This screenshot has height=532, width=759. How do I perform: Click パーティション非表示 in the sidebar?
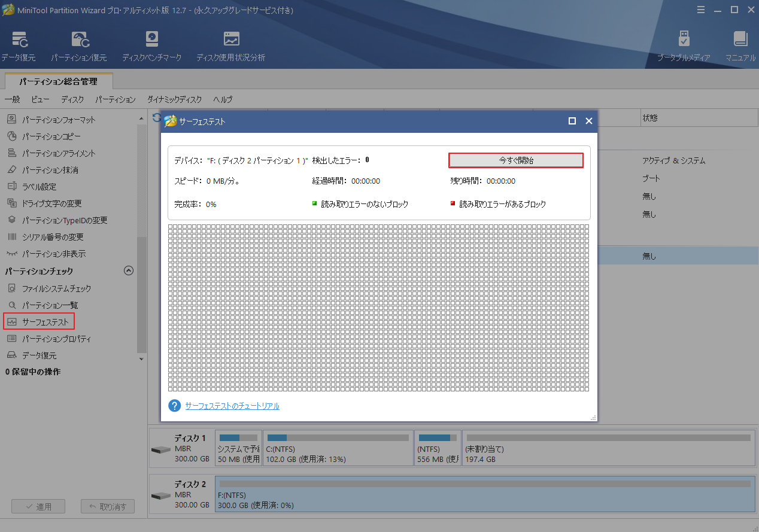[53, 253]
